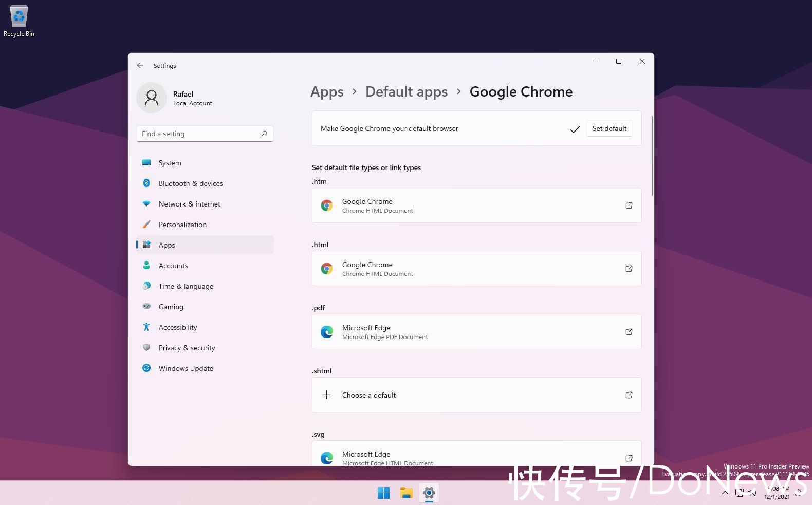
Task: Click Rafael Local Account name
Action: tap(192, 98)
